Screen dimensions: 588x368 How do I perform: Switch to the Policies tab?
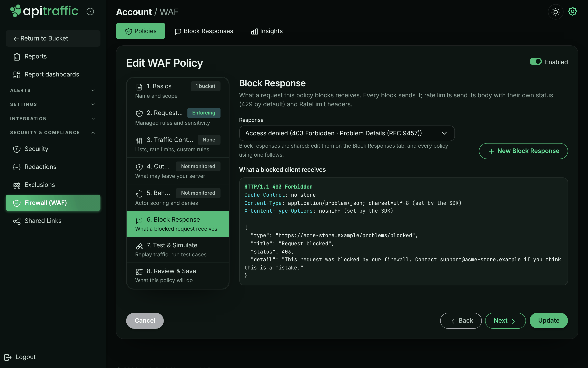[140, 31]
